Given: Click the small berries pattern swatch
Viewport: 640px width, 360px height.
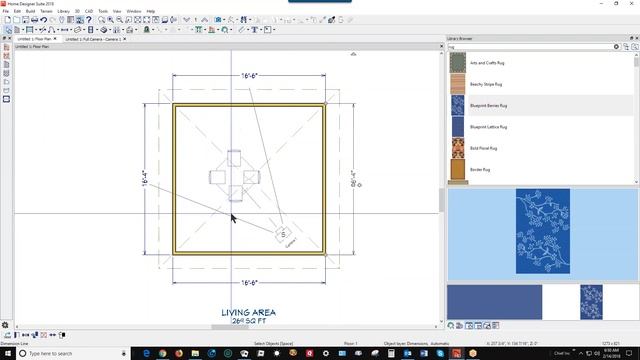Looking at the screenshot, I should pyautogui.click(x=591, y=302).
